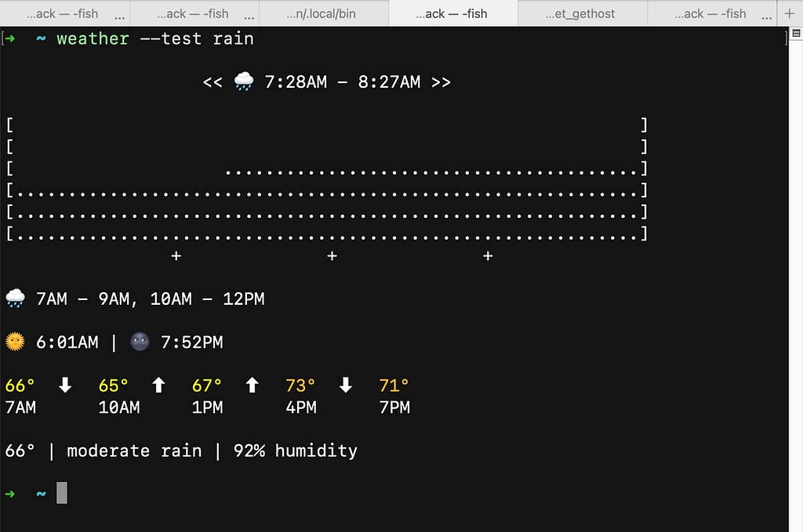
Task: Click the orange 73° temperature reading
Action: point(300,385)
